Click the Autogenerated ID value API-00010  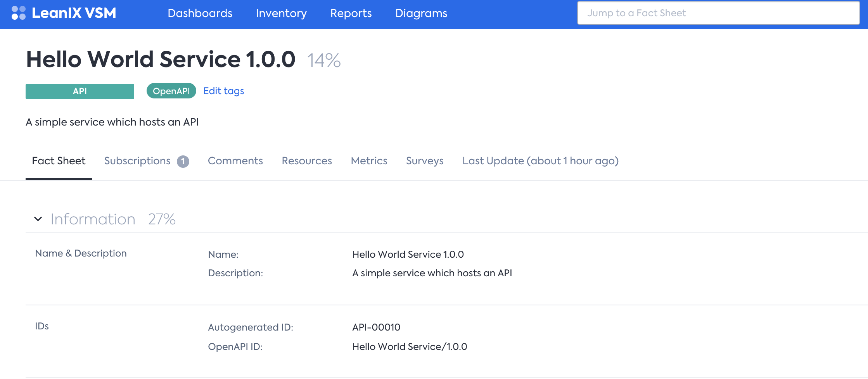tap(376, 327)
